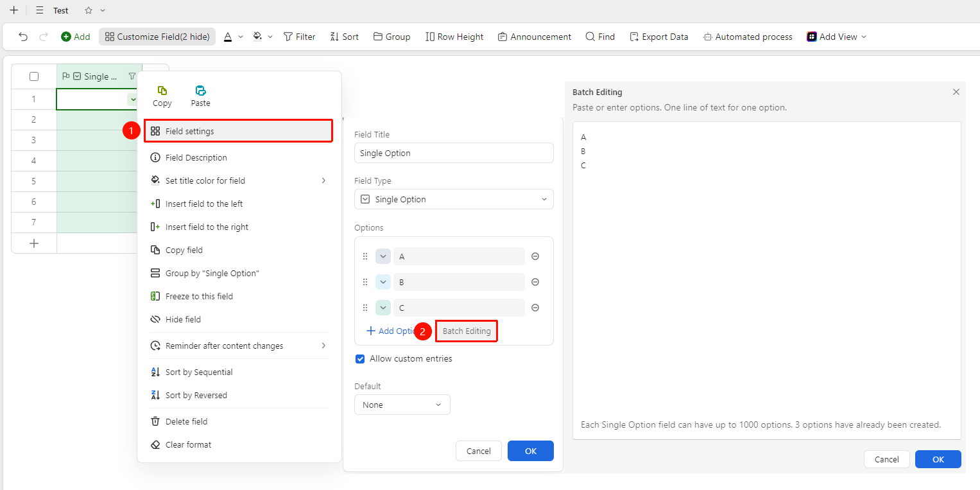The height and width of the screenshot is (490, 980).
Task: Click the undo arrow icon
Action: (23, 37)
